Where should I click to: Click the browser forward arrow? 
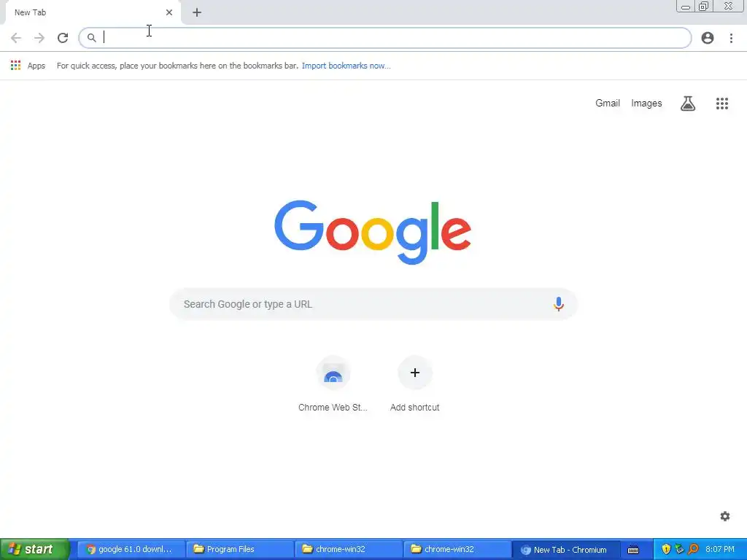point(39,38)
